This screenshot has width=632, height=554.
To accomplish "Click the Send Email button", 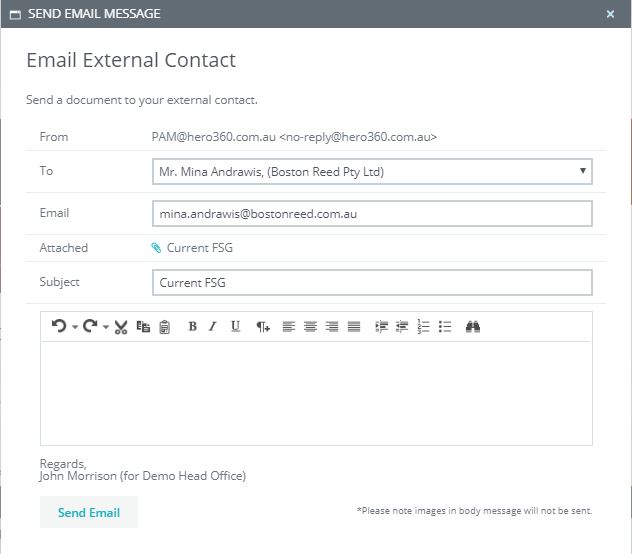I will tap(89, 512).
